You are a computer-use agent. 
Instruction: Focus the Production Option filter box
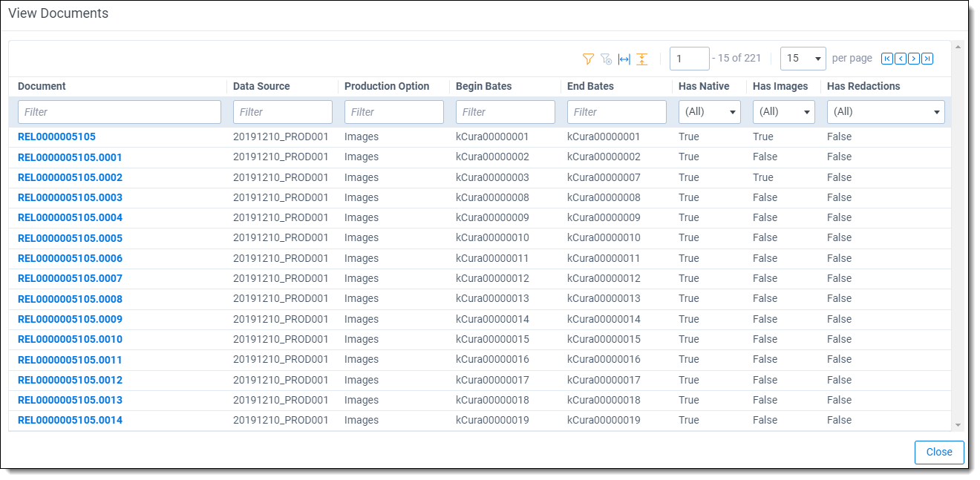393,112
